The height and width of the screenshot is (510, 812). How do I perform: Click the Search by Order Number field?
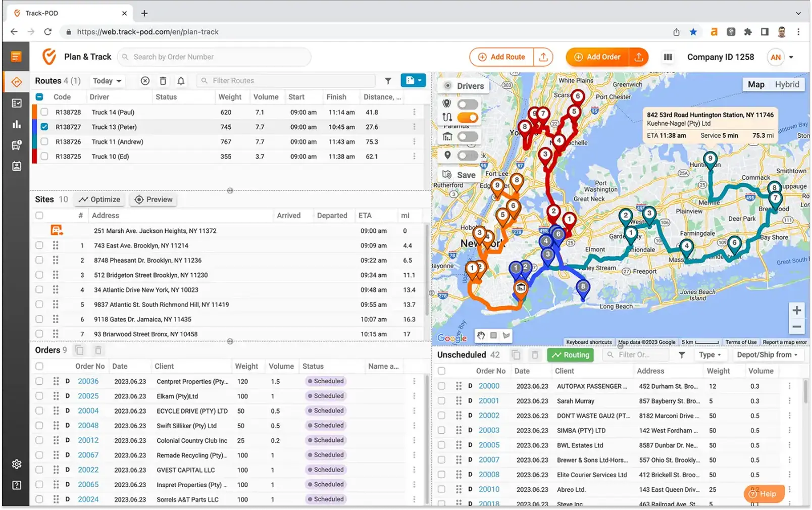pyautogui.click(x=214, y=57)
